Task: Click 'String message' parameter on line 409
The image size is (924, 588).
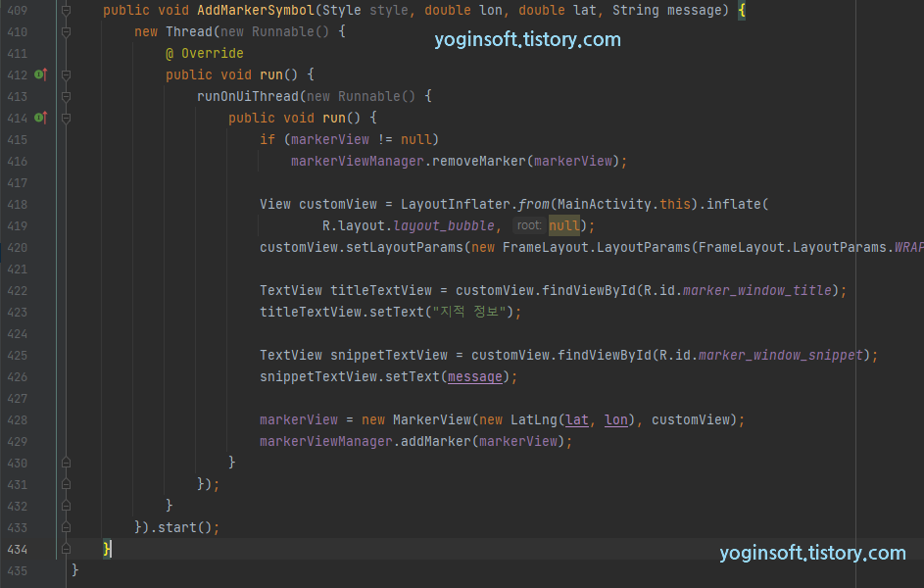Action: coord(666,11)
